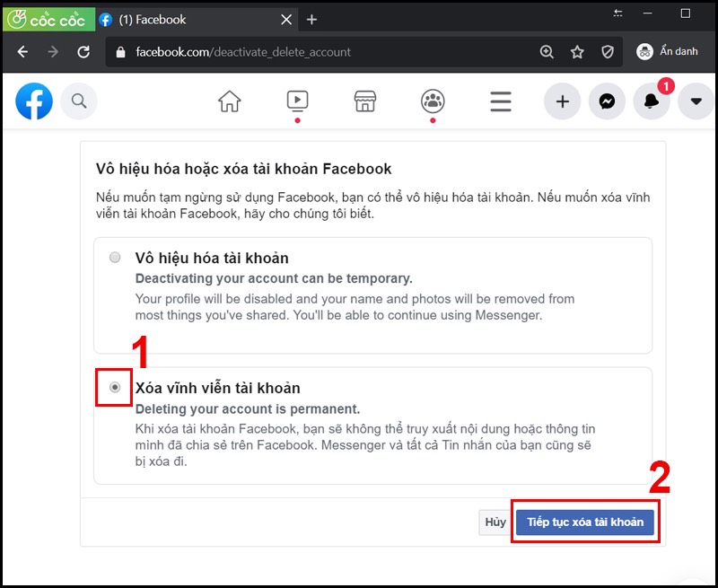Open the account menu chevron
Screen dimensions: 718x588
(x=696, y=101)
